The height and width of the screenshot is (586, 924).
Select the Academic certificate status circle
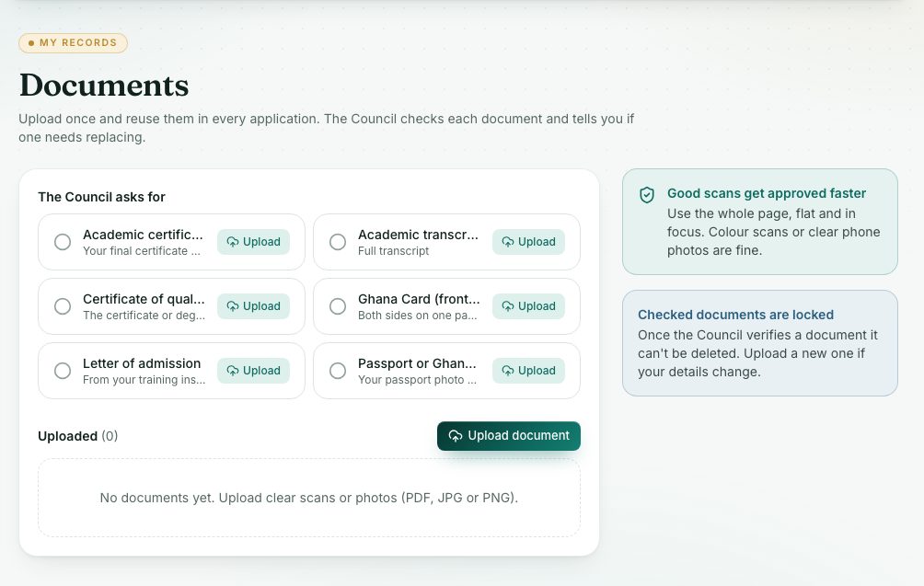coord(63,242)
